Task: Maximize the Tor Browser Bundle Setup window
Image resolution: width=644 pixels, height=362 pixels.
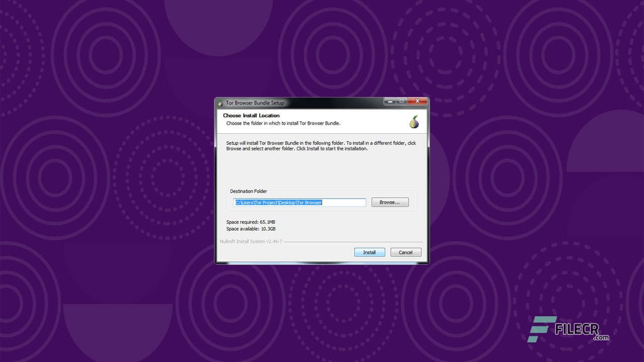Action: pyautogui.click(x=404, y=101)
